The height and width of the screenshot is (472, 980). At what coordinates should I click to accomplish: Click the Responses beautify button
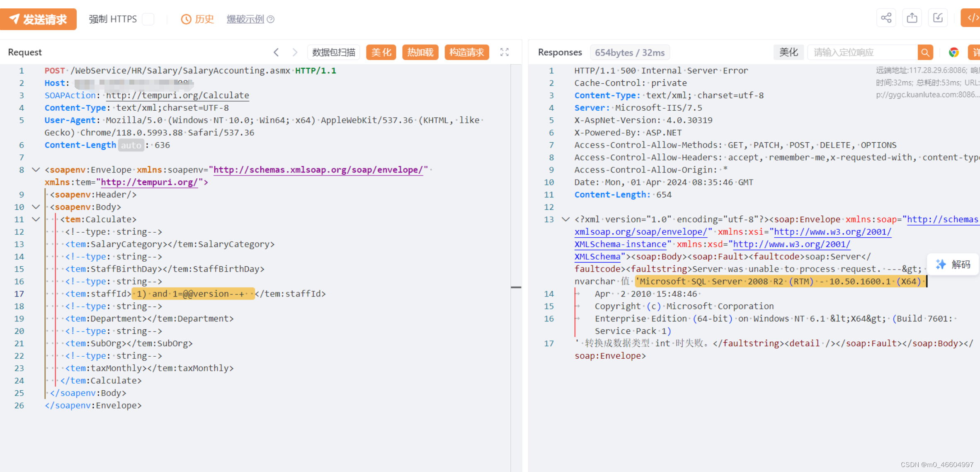tap(788, 52)
